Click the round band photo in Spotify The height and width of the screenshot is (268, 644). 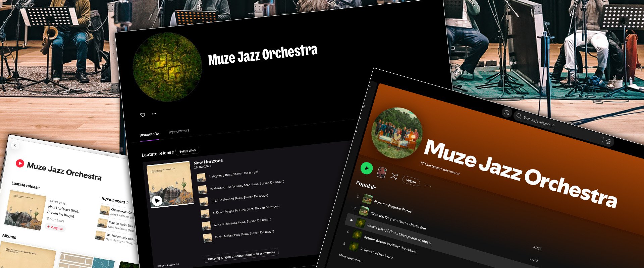pyautogui.click(x=397, y=133)
